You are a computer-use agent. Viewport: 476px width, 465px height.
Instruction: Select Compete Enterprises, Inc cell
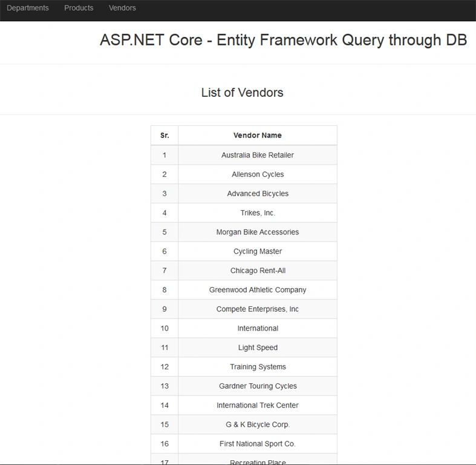258,309
